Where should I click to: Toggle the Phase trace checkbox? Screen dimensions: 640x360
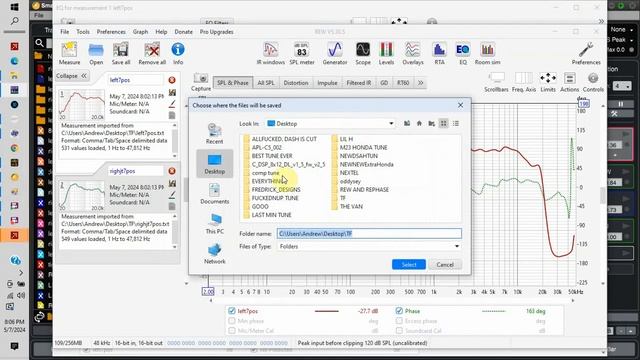point(399,311)
